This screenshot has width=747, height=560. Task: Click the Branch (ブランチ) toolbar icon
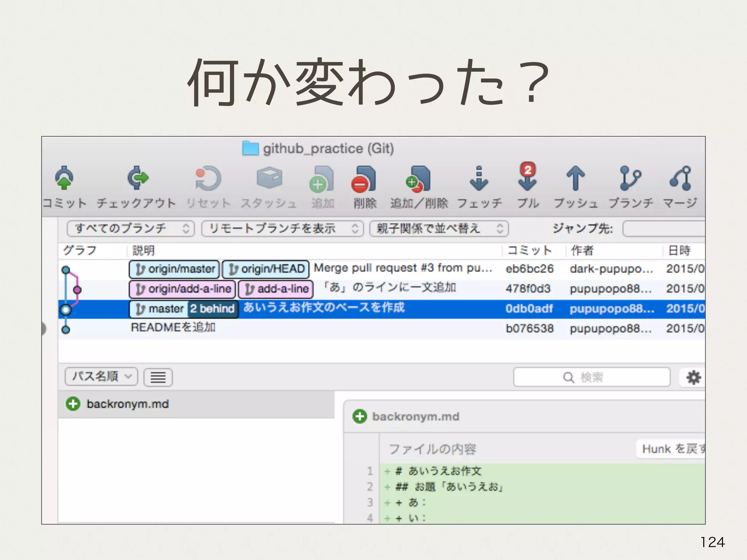click(630, 178)
